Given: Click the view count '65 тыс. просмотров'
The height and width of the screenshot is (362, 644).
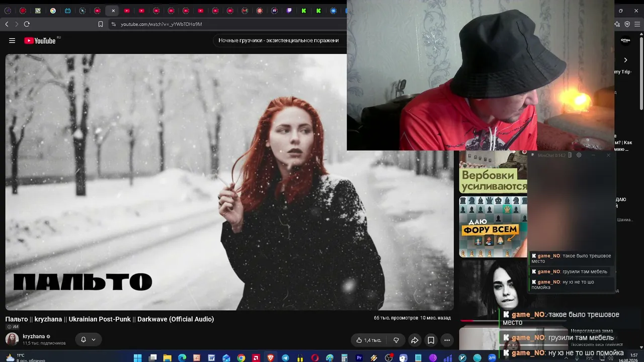Looking at the screenshot, I should 396,318.
